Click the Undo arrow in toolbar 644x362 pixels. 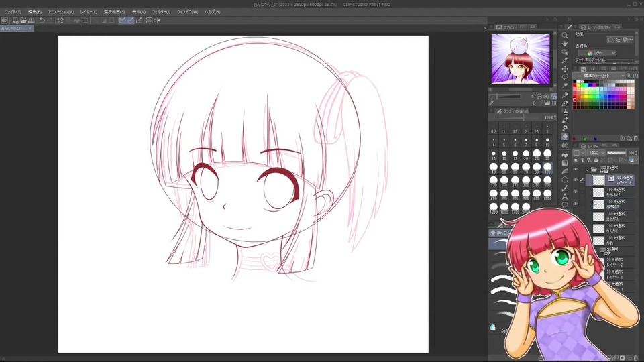(x=42, y=21)
